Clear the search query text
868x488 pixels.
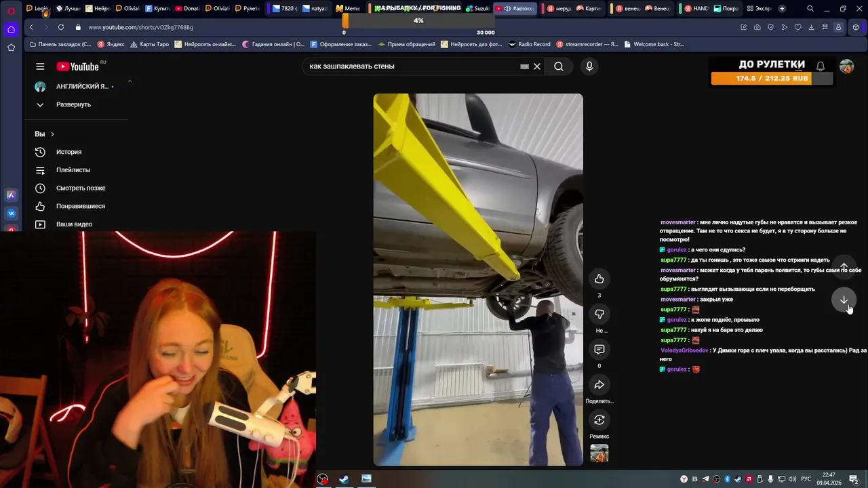(537, 66)
